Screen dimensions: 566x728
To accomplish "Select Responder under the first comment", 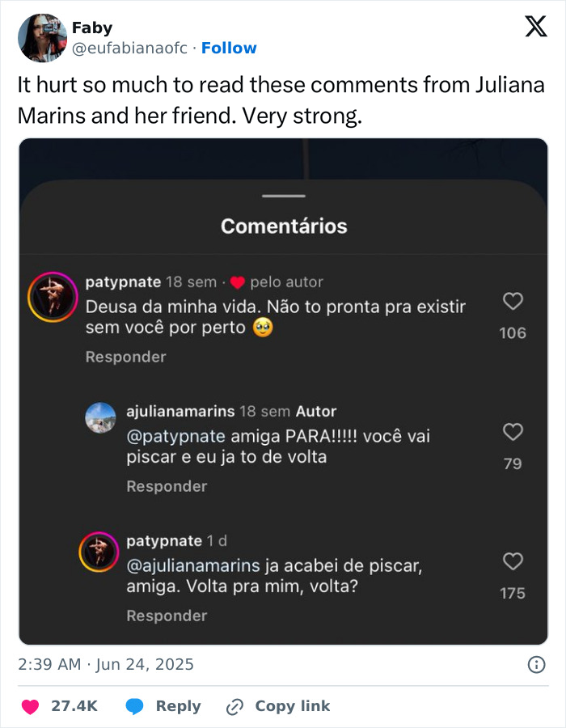I will (125, 356).
